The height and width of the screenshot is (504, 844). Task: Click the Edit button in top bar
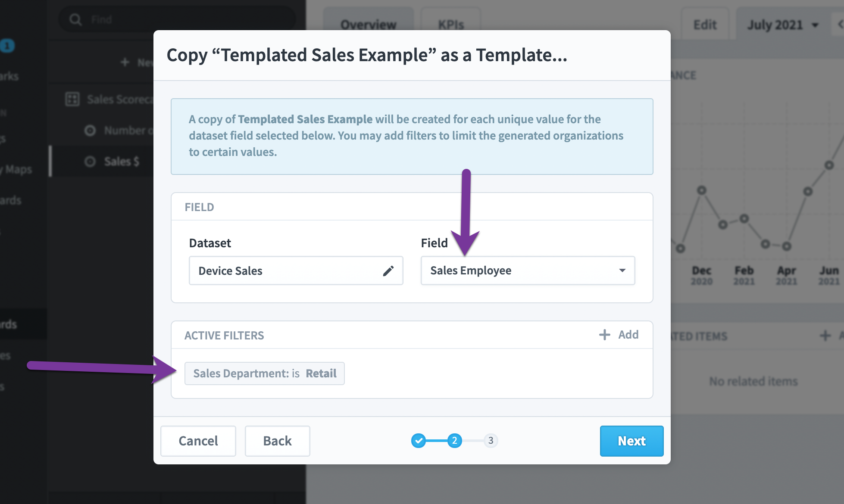[x=705, y=25]
